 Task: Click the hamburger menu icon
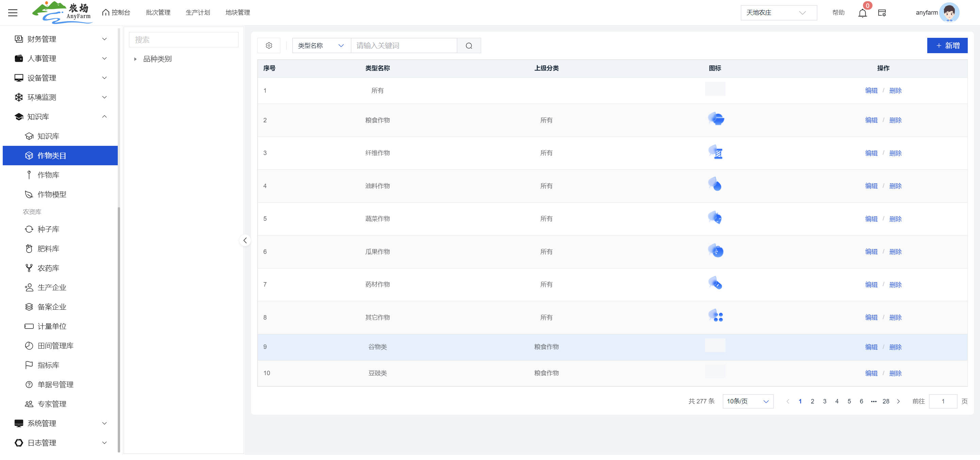pyautogui.click(x=13, y=13)
